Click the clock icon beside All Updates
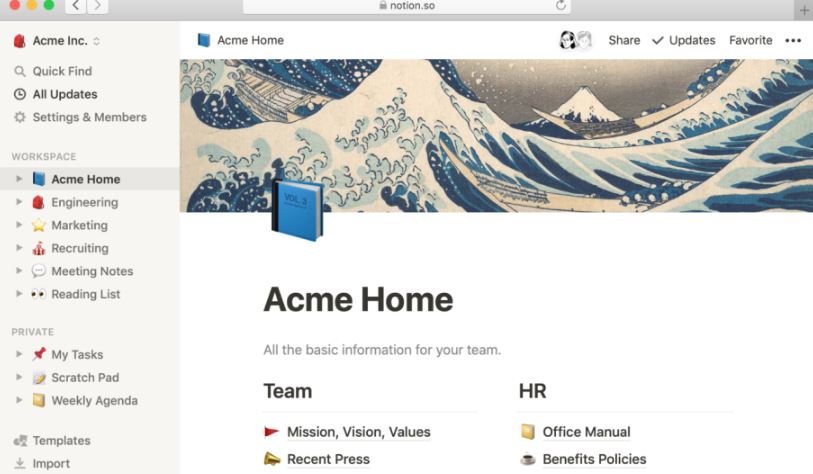813x474 pixels. coord(20,94)
